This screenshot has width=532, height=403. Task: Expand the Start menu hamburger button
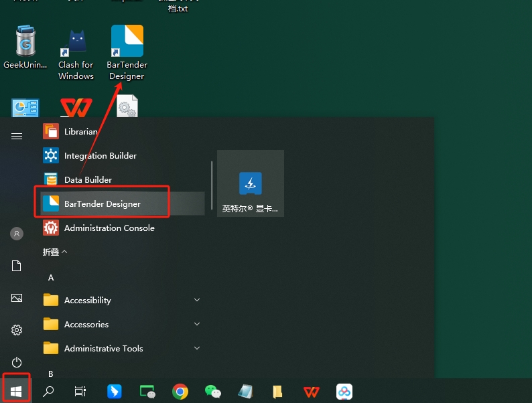click(17, 137)
